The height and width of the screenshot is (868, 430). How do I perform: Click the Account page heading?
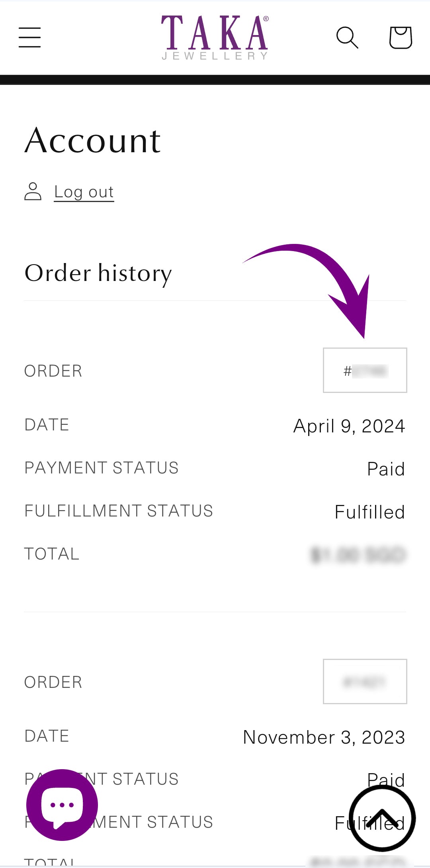93,141
